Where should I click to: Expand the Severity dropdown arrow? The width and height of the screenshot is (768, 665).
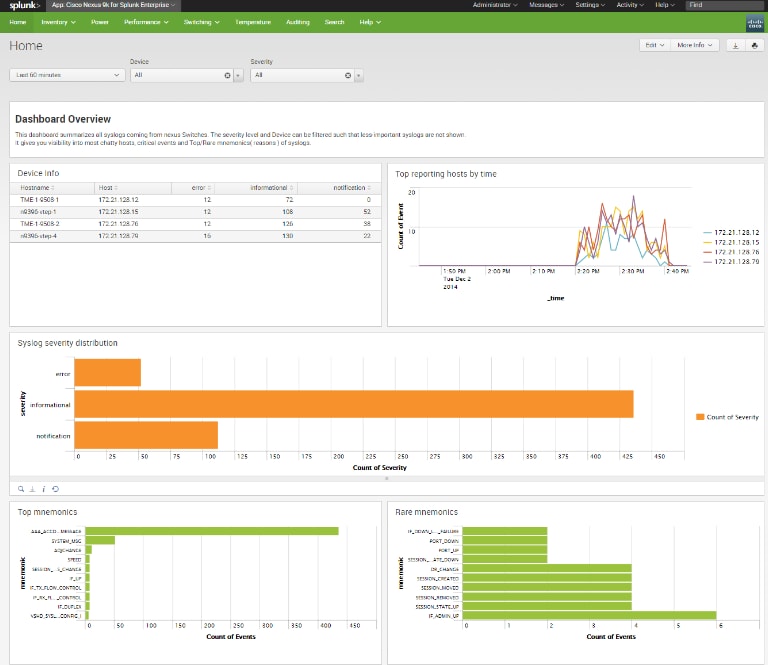(359, 75)
